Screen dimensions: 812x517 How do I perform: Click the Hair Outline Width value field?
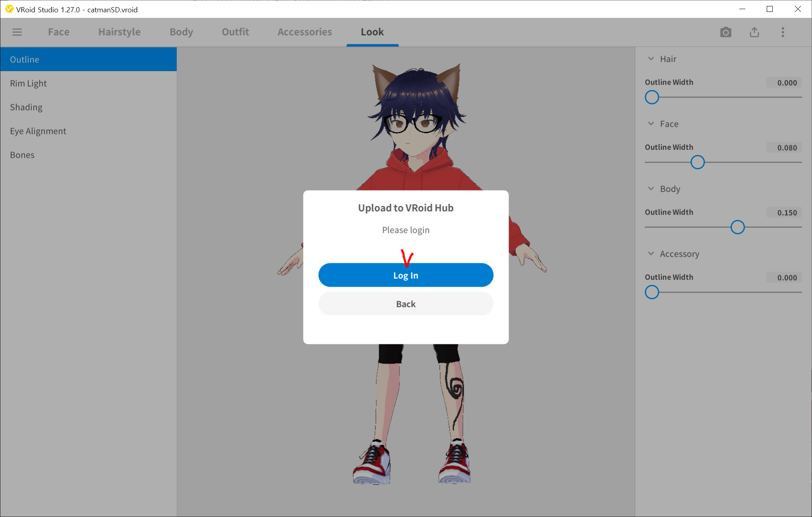coord(784,83)
